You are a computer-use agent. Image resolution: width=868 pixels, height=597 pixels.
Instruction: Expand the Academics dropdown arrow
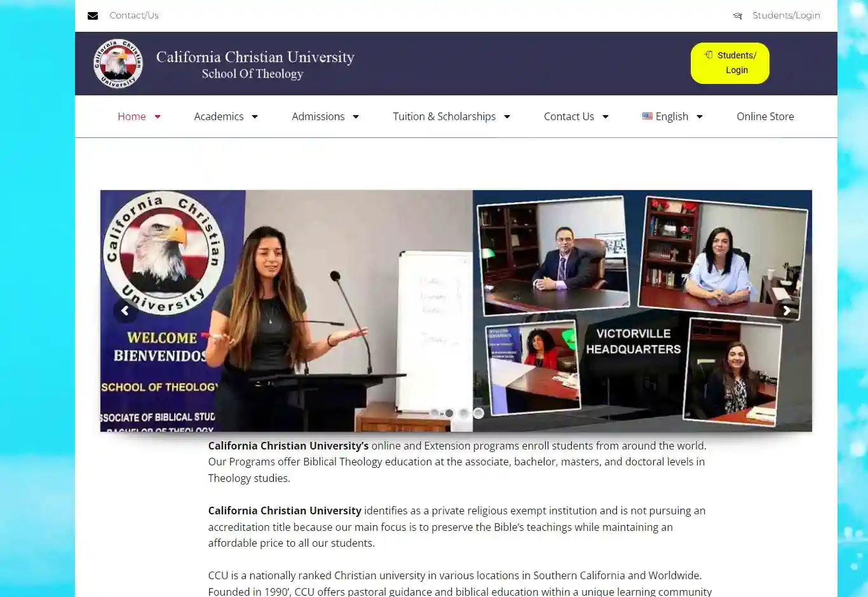255,117
